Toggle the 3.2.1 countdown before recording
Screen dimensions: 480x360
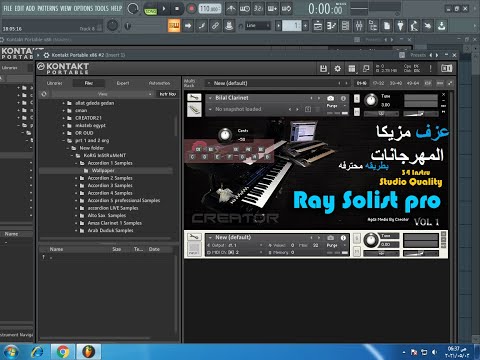(258, 9)
